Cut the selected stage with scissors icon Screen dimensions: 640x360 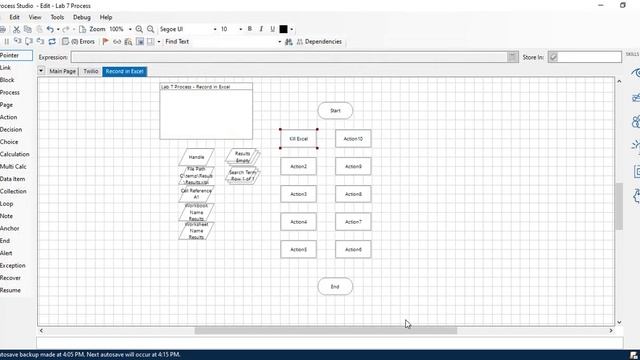click(16, 29)
